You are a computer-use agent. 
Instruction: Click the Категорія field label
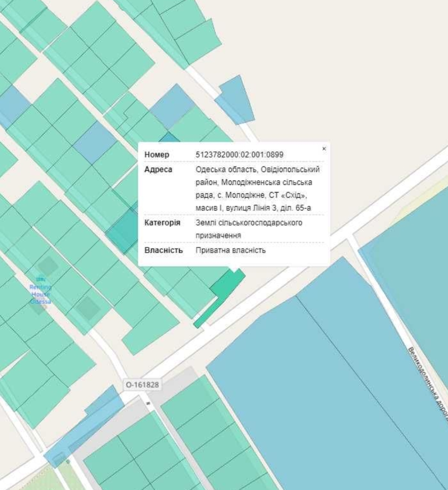[162, 223]
